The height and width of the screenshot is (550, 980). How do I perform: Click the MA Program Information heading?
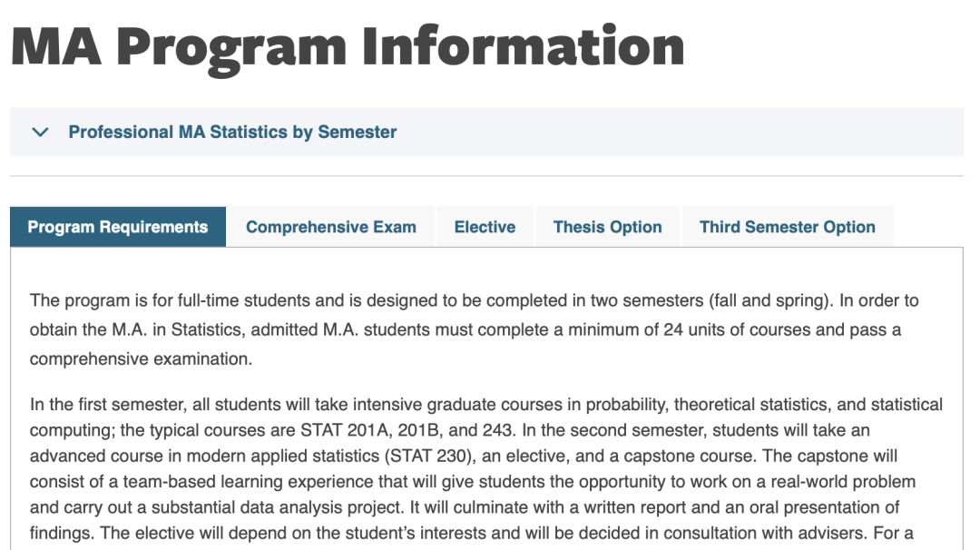(x=348, y=45)
